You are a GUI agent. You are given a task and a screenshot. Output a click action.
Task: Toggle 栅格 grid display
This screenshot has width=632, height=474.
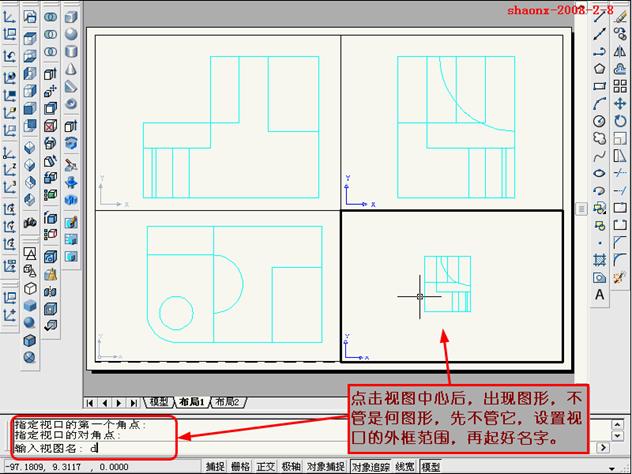coord(240,466)
